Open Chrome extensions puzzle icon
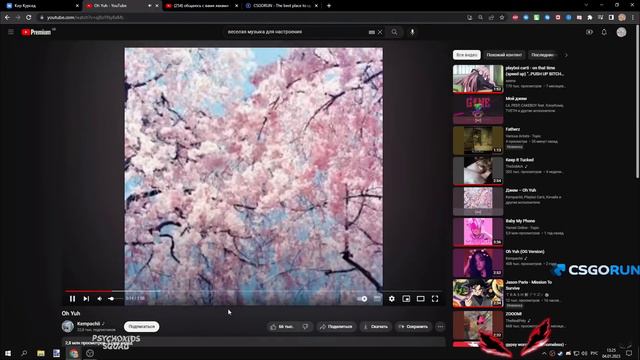The width and height of the screenshot is (640, 360). coord(590,18)
